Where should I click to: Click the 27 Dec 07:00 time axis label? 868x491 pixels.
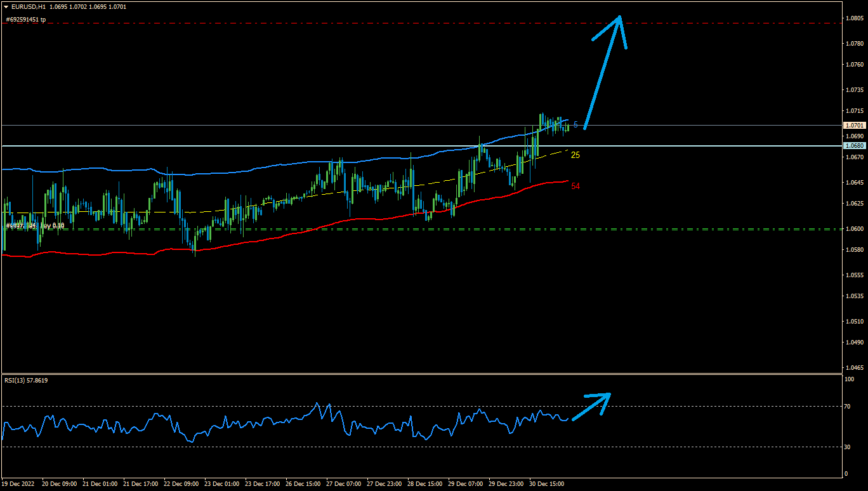click(x=343, y=484)
